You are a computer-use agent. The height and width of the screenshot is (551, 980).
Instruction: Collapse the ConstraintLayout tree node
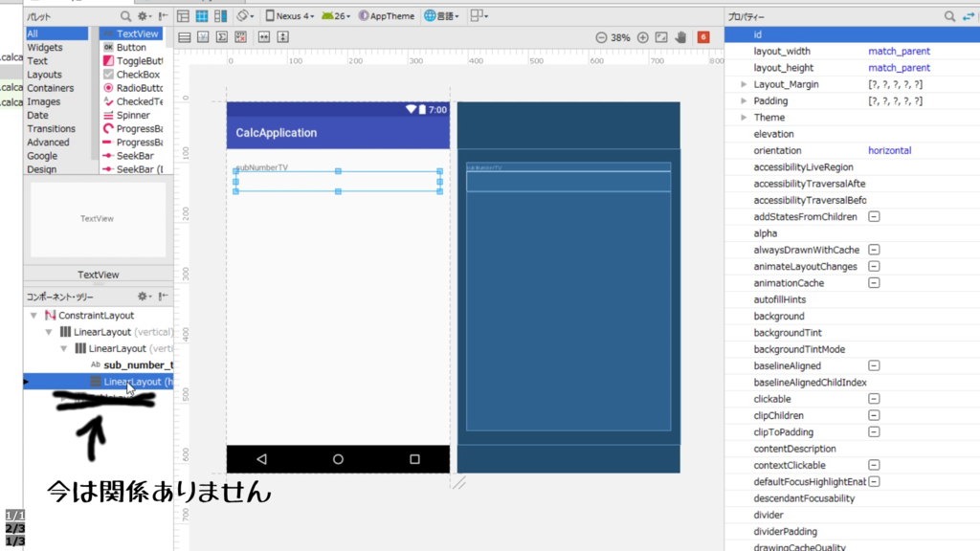pyautogui.click(x=33, y=316)
